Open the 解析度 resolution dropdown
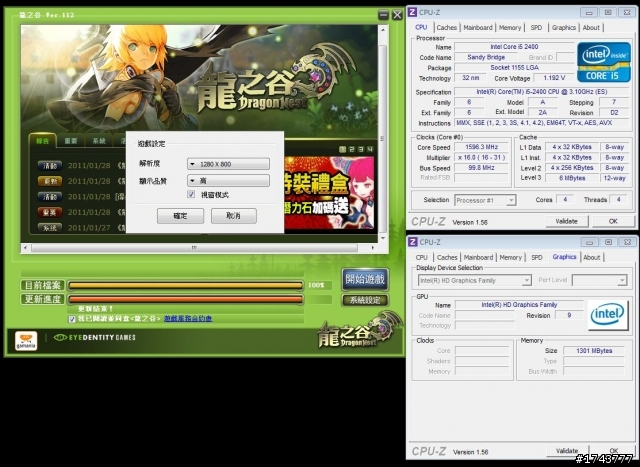 coord(228,164)
